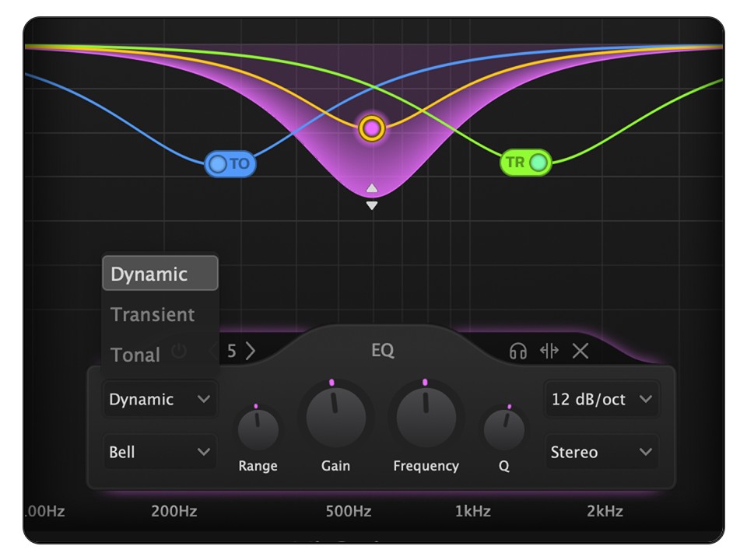This screenshot has height=560, width=747.
Task: Click the up triangle above the band marker
Action: pos(372,187)
